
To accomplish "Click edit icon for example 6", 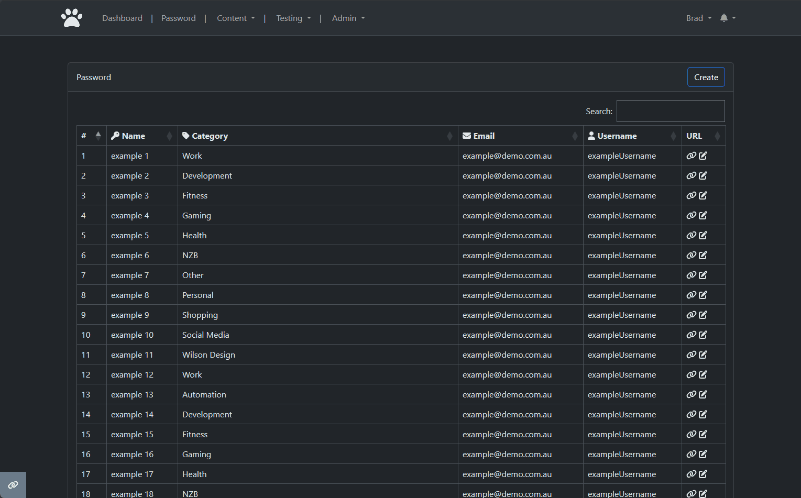I will pyautogui.click(x=703, y=255).
